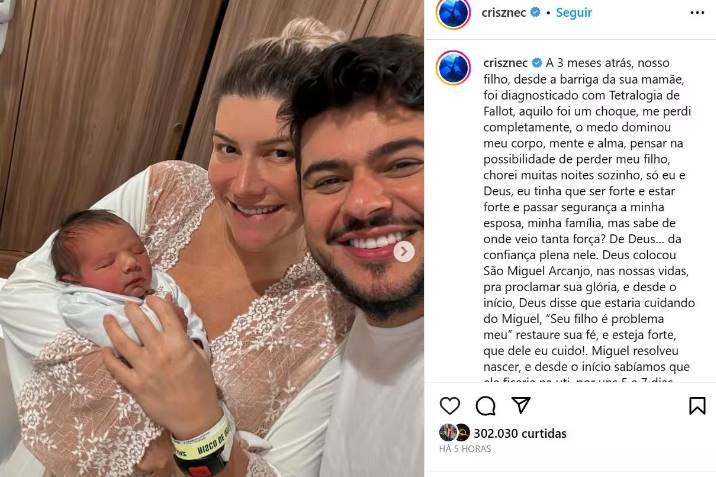Click the small liker avatars near likes
716x477 pixels.
[454, 432]
